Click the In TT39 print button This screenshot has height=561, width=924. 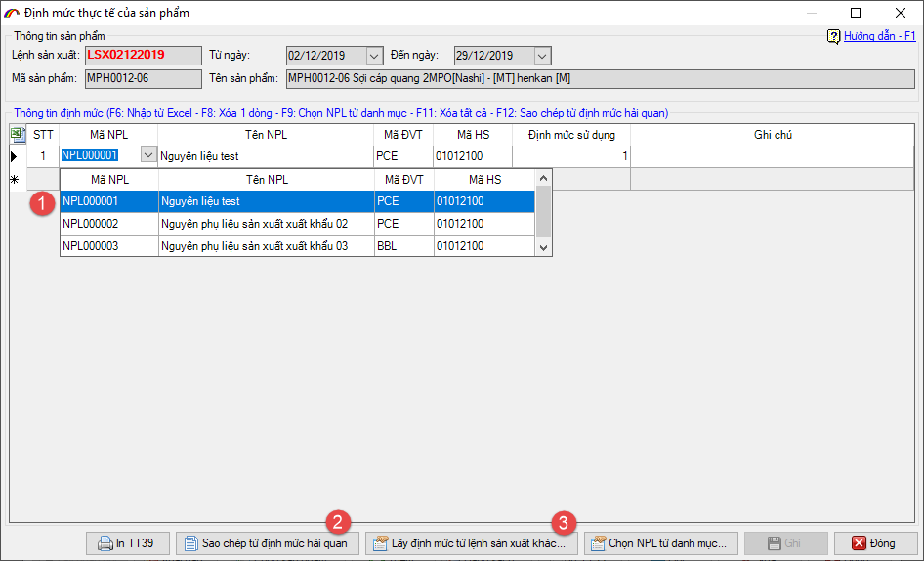click(x=128, y=543)
